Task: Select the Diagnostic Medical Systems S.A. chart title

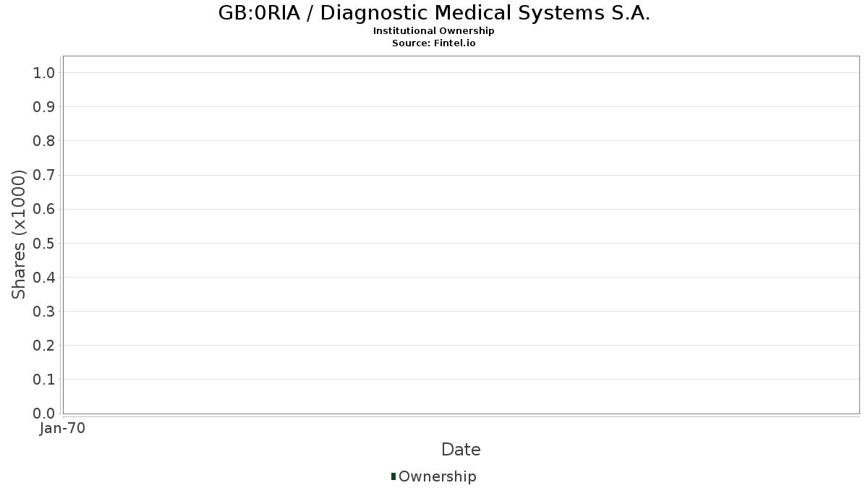Action: point(434,13)
